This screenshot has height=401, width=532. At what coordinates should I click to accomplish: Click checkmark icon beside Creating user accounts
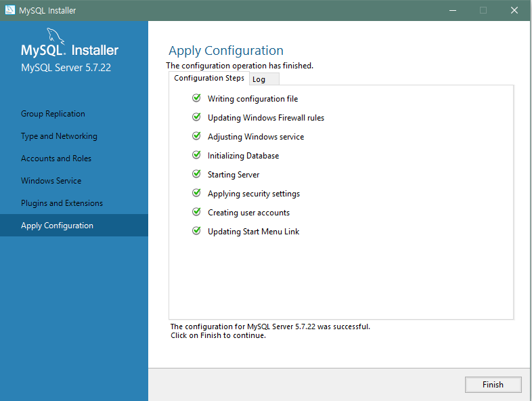[196, 212]
